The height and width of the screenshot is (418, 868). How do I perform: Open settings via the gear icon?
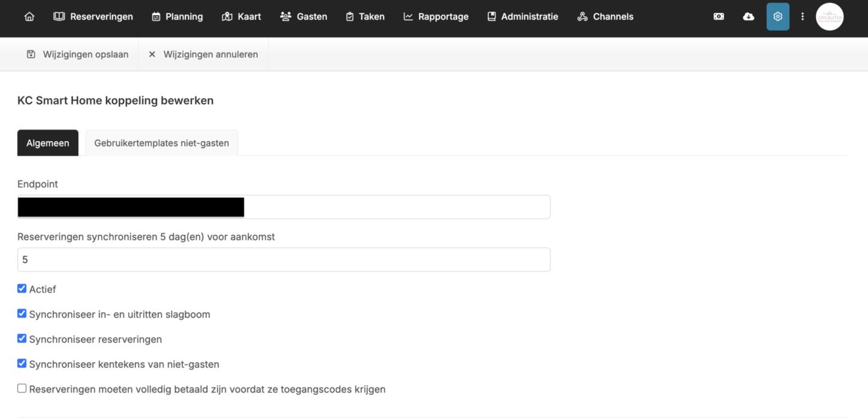click(x=778, y=17)
